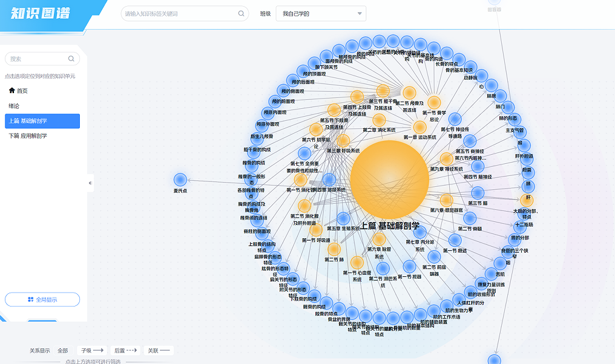This screenshot has height=364, width=615.
Task: Select 绪论 in the sidebar list
Action: (x=14, y=106)
